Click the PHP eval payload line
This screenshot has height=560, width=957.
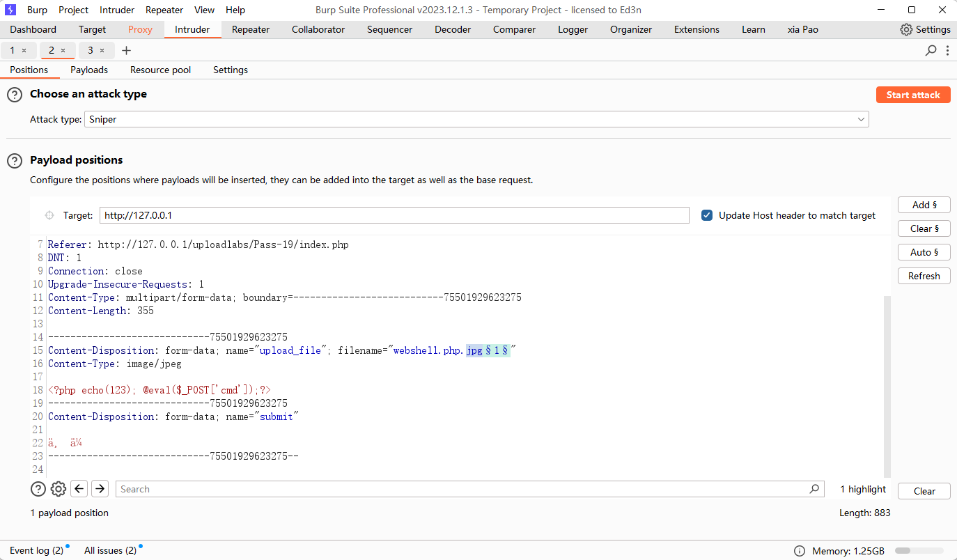point(159,390)
